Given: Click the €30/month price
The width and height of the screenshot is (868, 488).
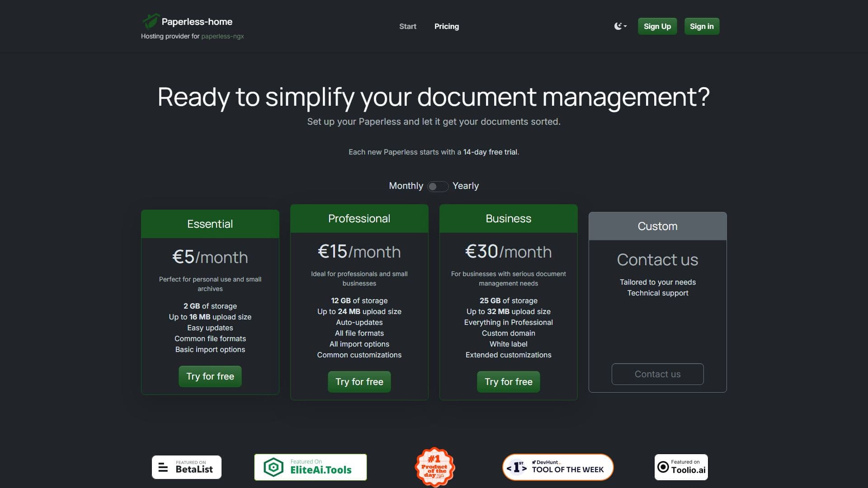Looking at the screenshot, I should click(x=509, y=252).
